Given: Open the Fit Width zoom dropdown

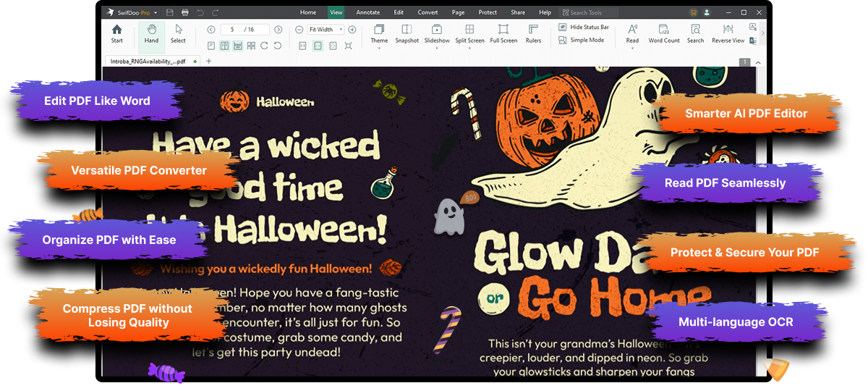Looking at the screenshot, I should [x=326, y=30].
